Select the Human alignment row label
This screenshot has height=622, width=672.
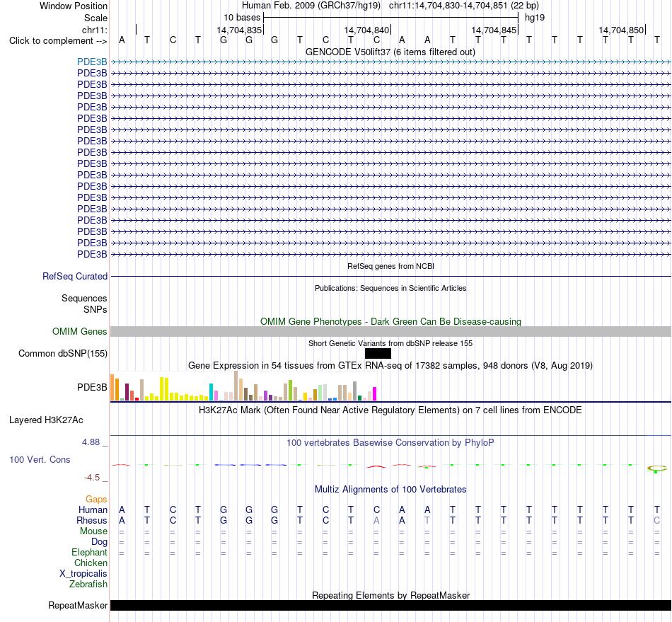tap(93, 509)
